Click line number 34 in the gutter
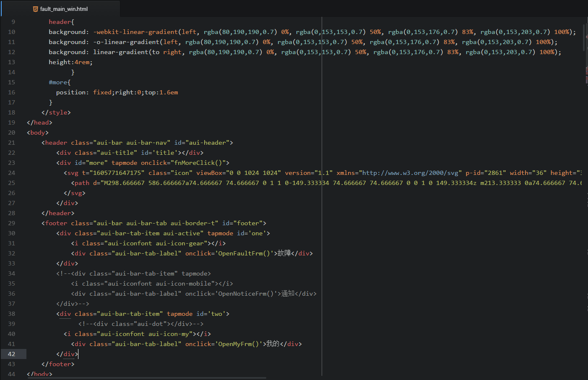588x380 pixels. pyautogui.click(x=11, y=273)
